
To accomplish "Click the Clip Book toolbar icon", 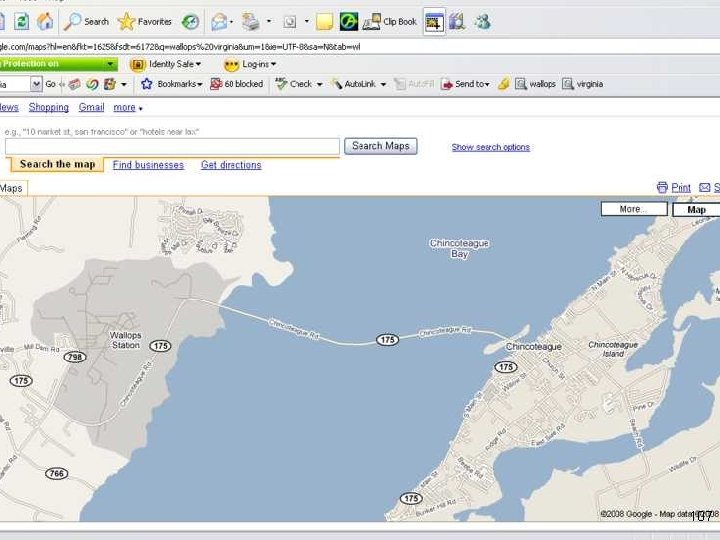I will tap(390, 21).
